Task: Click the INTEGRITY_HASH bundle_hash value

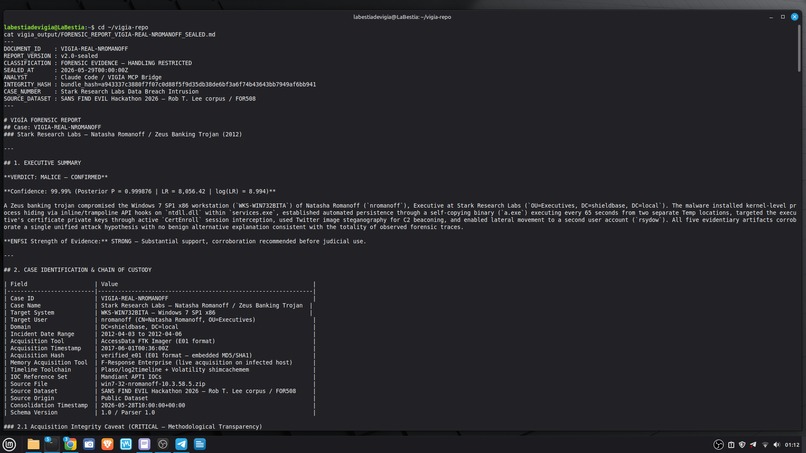Action: pos(188,84)
